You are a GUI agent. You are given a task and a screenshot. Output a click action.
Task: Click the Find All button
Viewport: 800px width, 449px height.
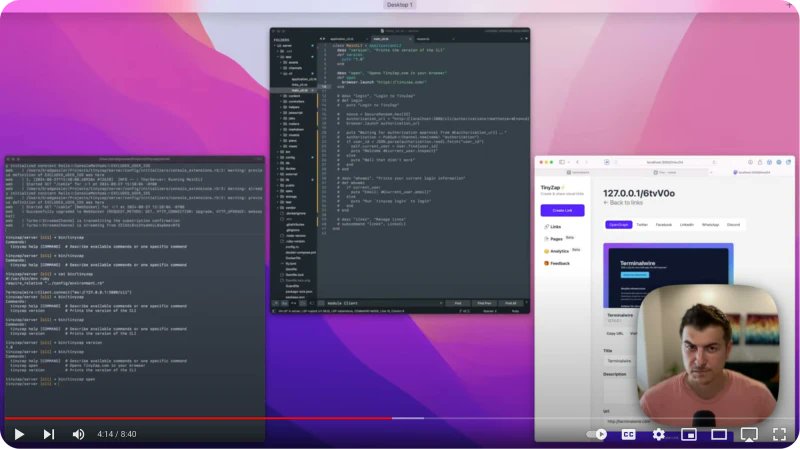click(x=511, y=303)
